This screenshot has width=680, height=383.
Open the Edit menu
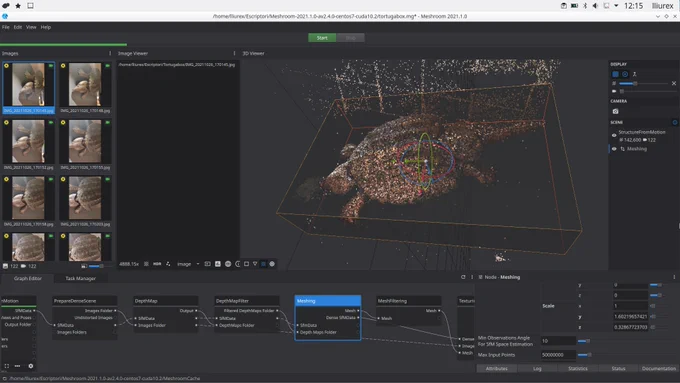point(17,27)
